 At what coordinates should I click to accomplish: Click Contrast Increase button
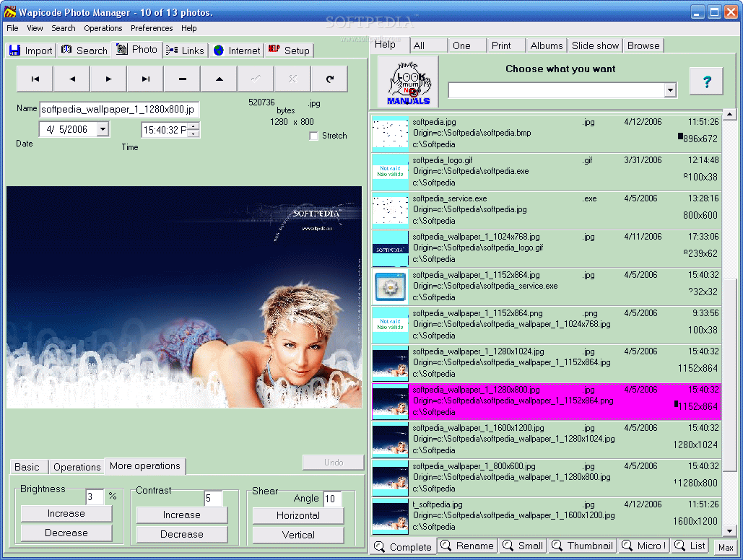pos(182,515)
